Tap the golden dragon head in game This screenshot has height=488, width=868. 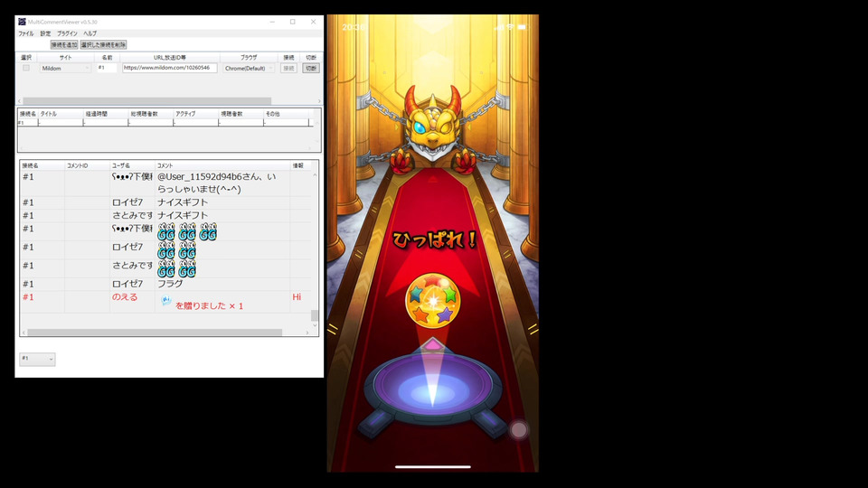[432, 126]
